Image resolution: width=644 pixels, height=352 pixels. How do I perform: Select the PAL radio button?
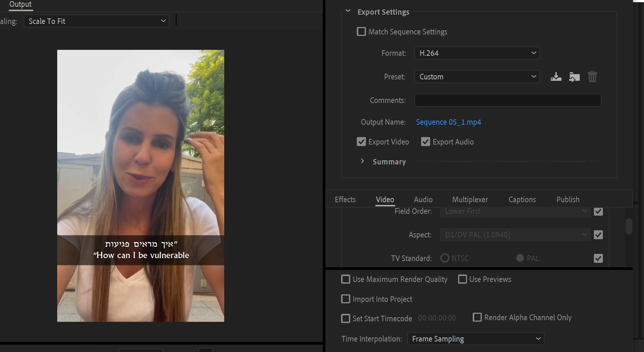pos(520,258)
